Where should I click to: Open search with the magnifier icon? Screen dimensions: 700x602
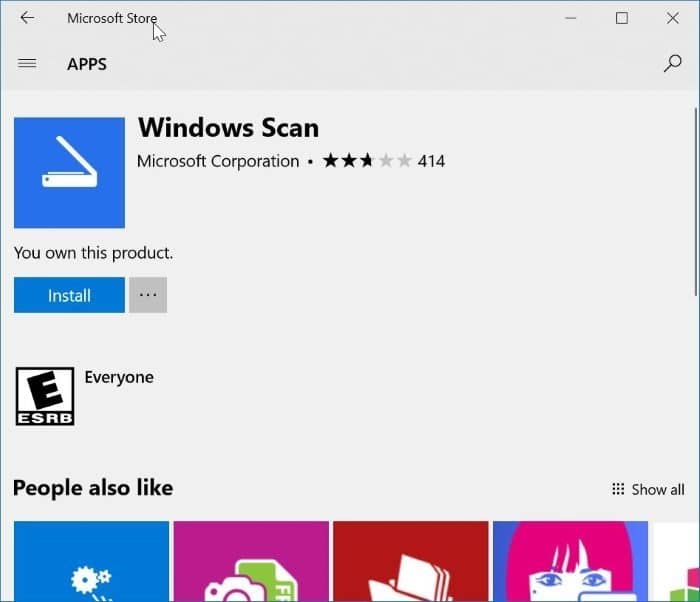[x=672, y=63]
